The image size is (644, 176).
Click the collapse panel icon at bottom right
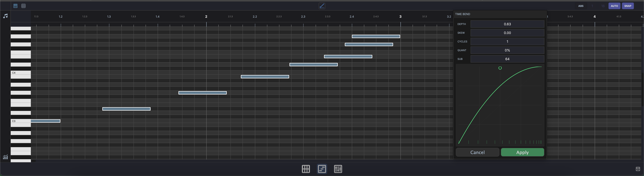tap(637, 169)
